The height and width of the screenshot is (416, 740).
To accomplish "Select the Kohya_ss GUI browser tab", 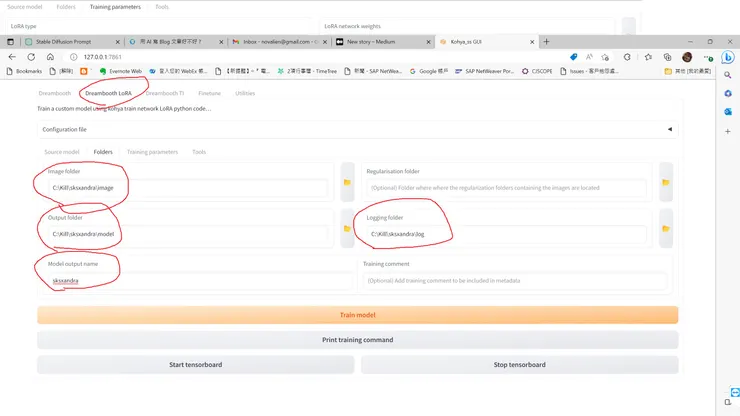I will [x=486, y=42].
